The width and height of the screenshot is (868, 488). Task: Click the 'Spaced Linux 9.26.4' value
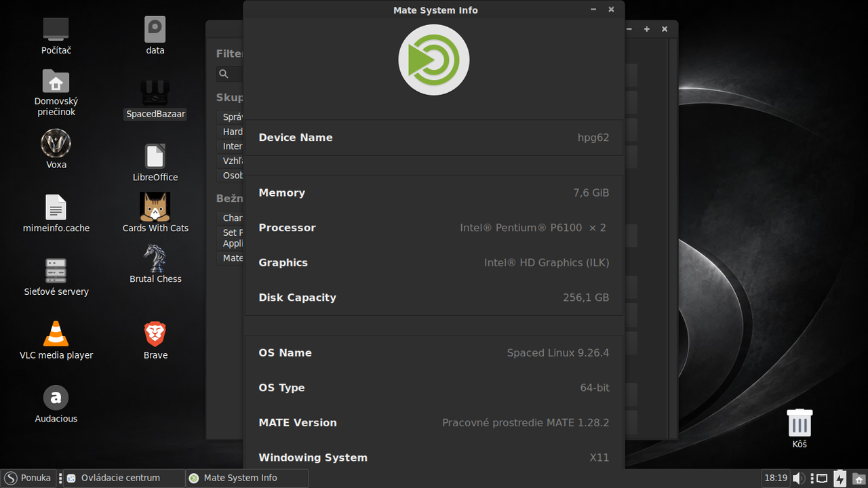[x=558, y=353]
